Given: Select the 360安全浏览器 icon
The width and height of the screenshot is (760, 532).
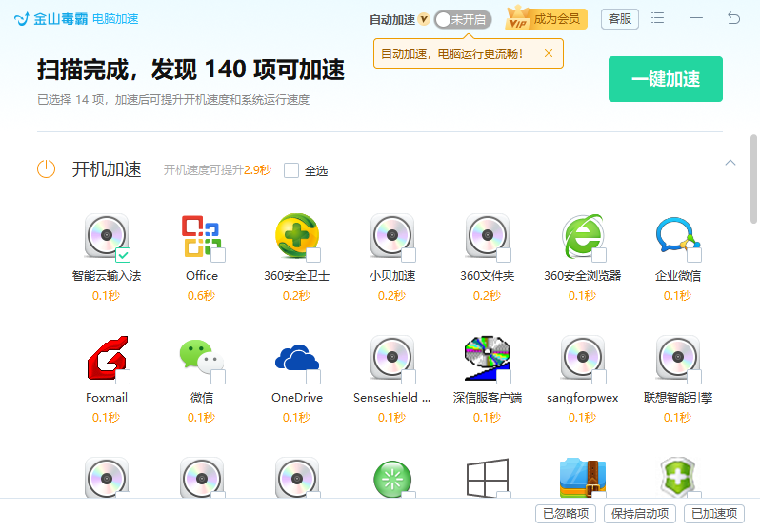Looking at the screenshot, I should tap(583, 236).
